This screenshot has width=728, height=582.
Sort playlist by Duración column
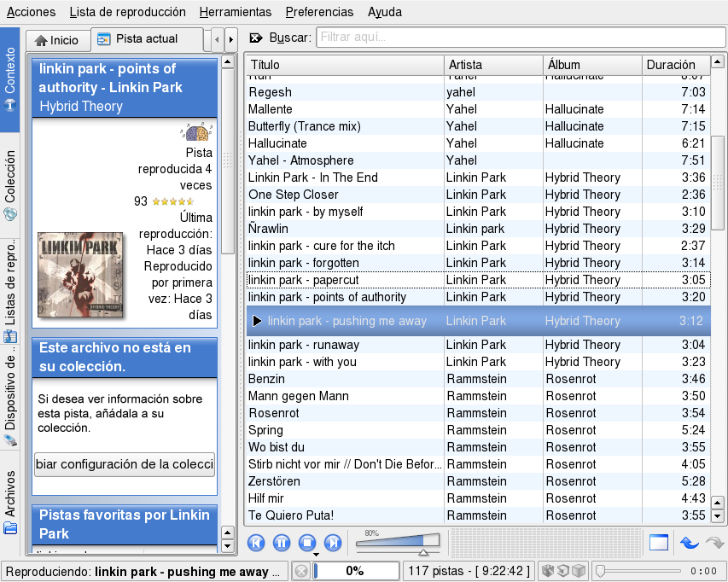point(676,65)
